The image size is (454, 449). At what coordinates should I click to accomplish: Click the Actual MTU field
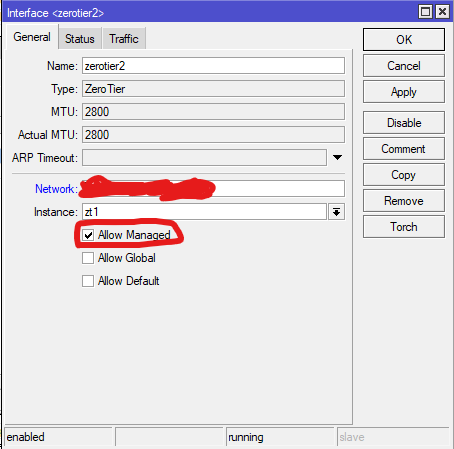(x=213, y=135)
